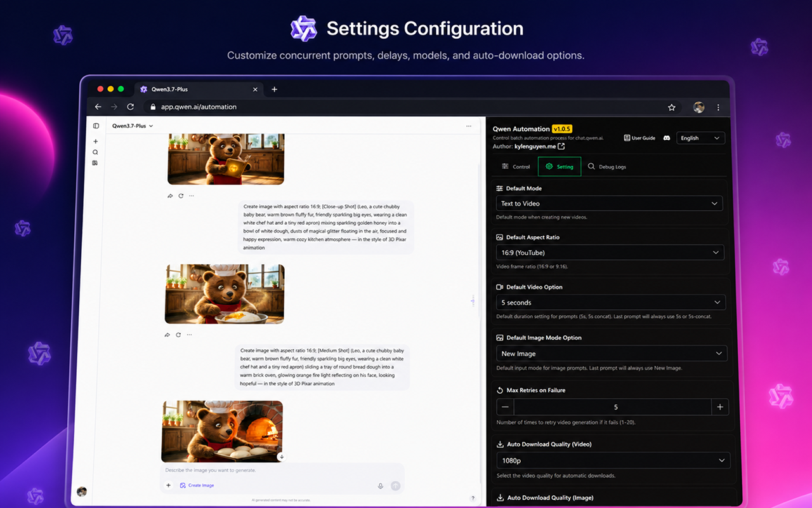Viewport: 812px width, 508px height.
Task: Switch to the Debug Logs tab
Action: [x=607, y=166]
